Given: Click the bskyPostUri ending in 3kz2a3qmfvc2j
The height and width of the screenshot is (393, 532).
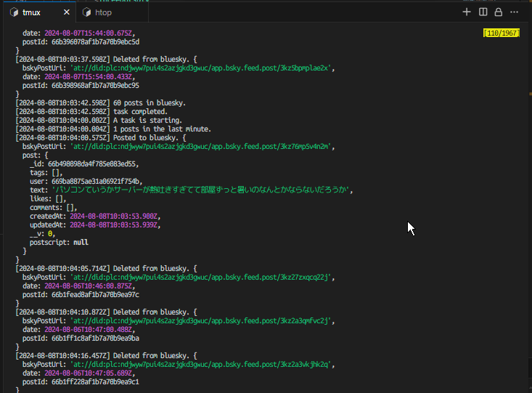Looking at the screenshot, I should coord(200,320).
